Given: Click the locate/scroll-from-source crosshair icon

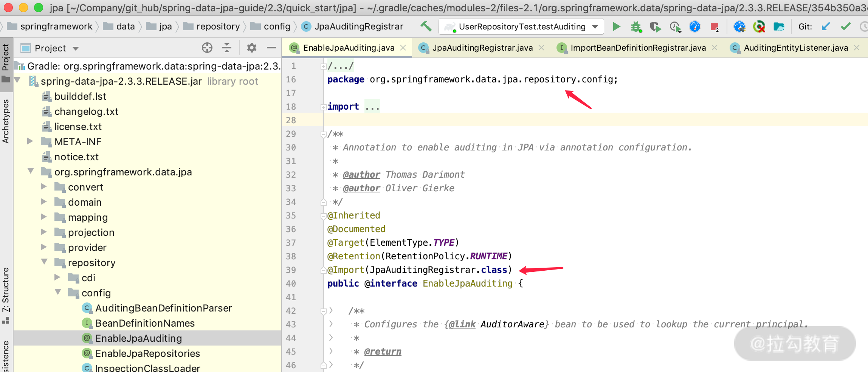Looking at the screenshot, I should pos(207,48).
